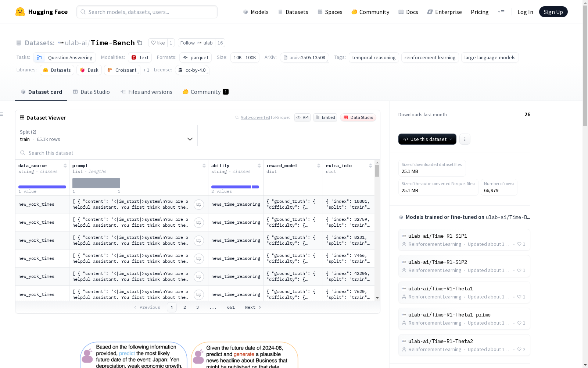Open Data Studio from the viewer header
The image size is (588, 368).
358,117
